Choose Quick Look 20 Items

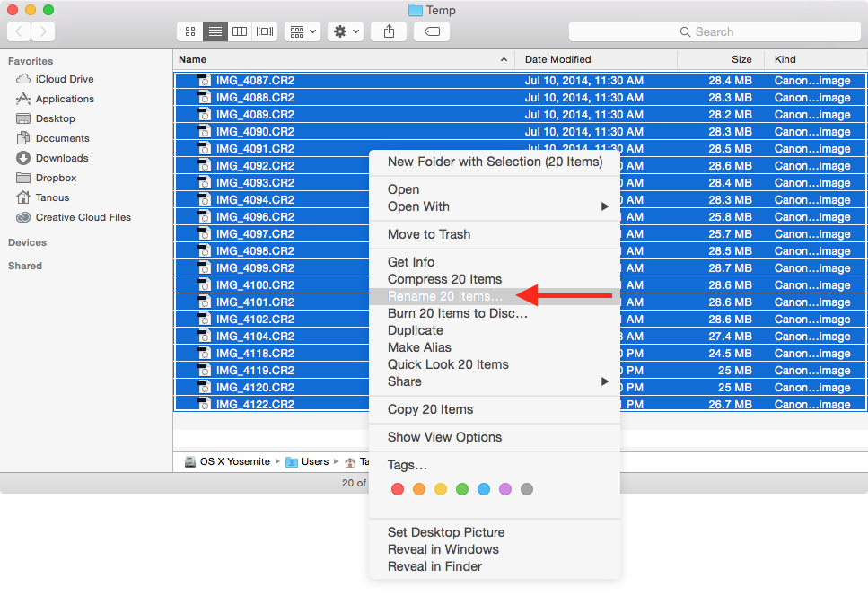tap(495, 365)
